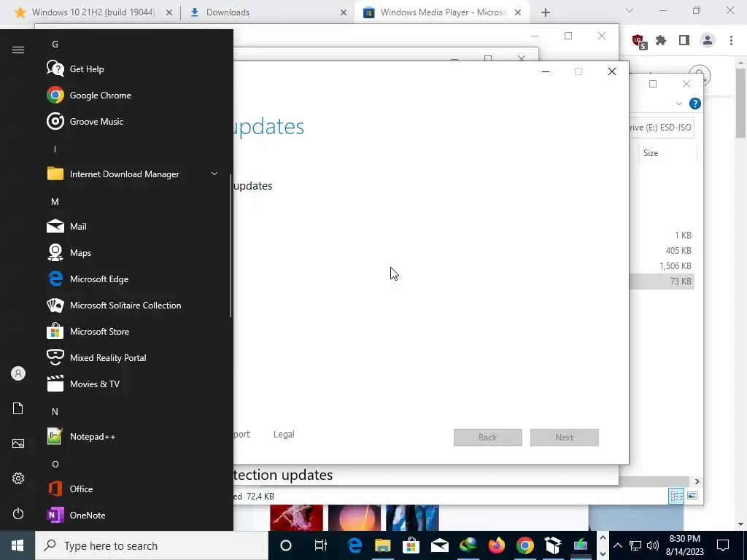Open Pictures from the Start rail

pos(18,443)
